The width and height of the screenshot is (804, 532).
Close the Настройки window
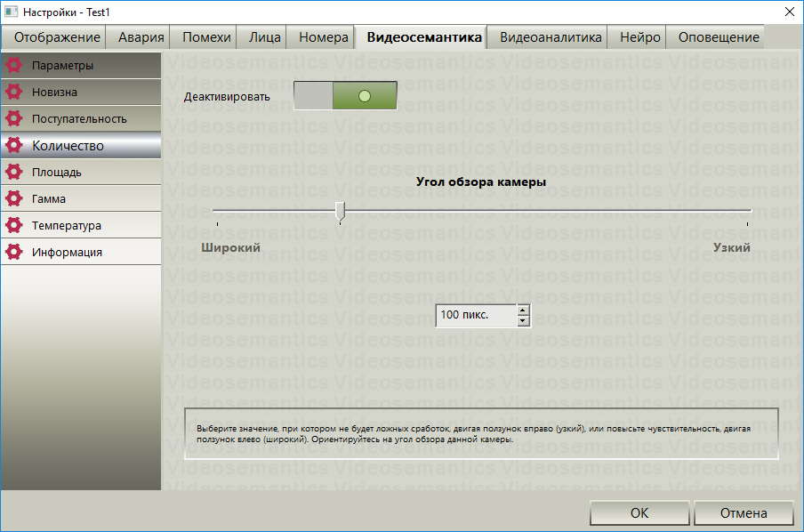[790, 12]
